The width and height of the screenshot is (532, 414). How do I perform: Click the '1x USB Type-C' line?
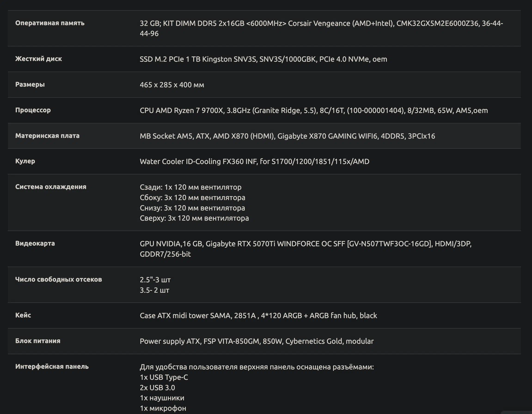164,377
